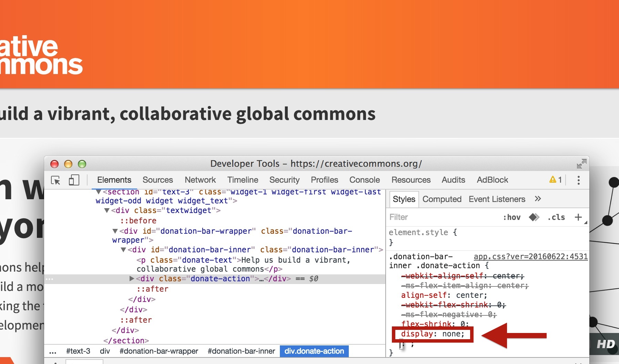
Task: Switch to the Network tab
Action: (x=200, y=180)
